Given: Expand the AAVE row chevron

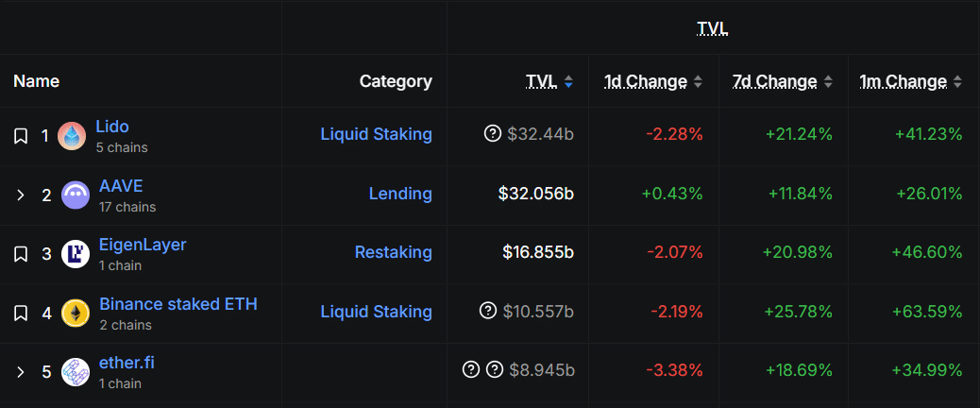Looking at the screenshot, I should click(x=21, y=195).
